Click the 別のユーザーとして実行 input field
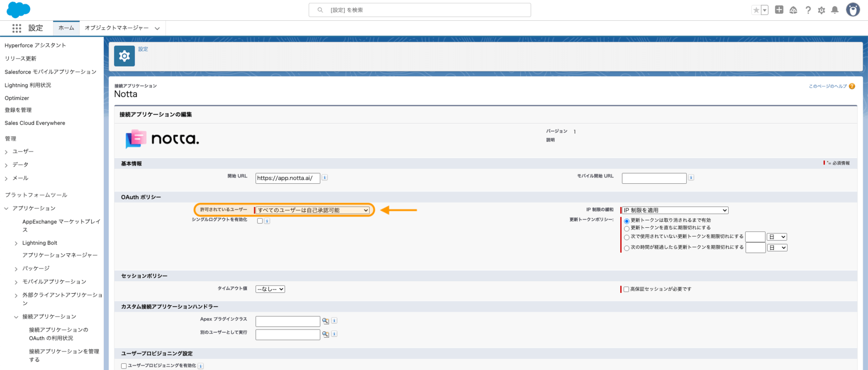868x370 pixels. pyautogui.click(x=288, y=334)
